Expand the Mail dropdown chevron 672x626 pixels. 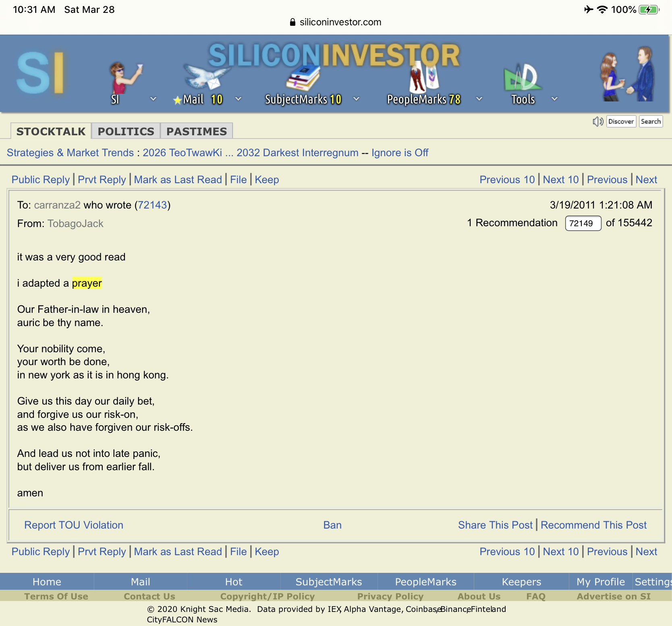point(239,99)
